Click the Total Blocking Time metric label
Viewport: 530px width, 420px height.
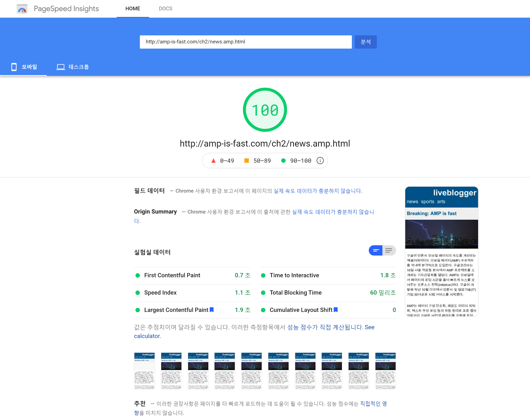pos(296,293)
